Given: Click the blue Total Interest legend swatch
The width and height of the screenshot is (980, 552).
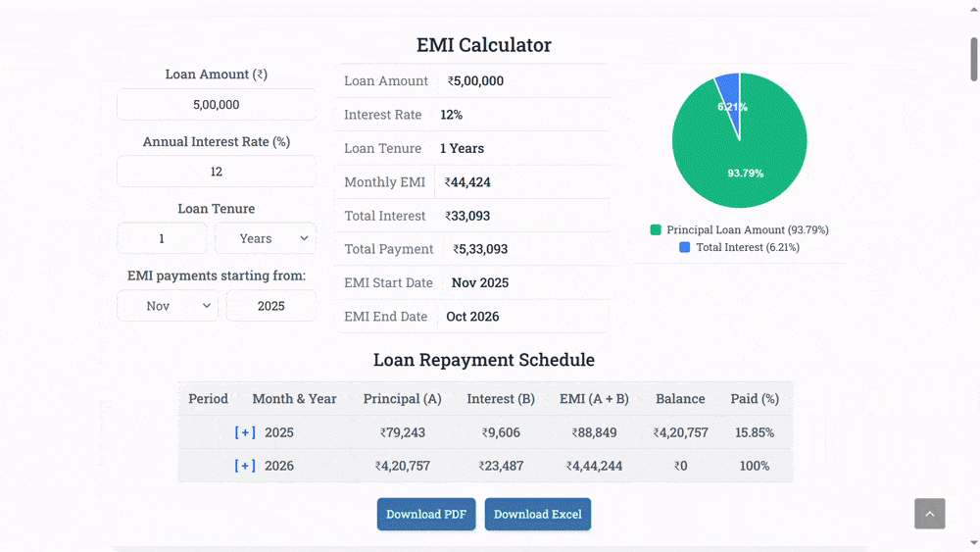Looking at the screenshot, I should pos(685,247).
